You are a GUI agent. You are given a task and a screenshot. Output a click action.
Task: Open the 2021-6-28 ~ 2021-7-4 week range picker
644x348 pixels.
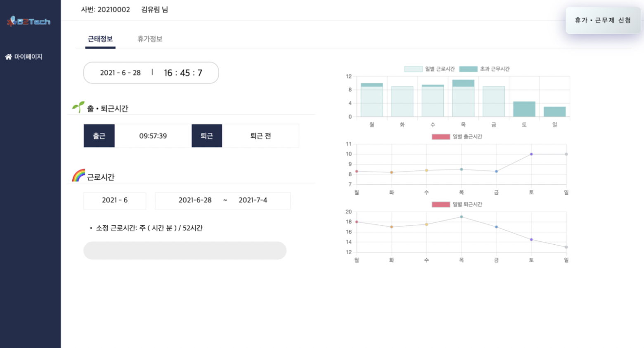click(x=223, y=200)
